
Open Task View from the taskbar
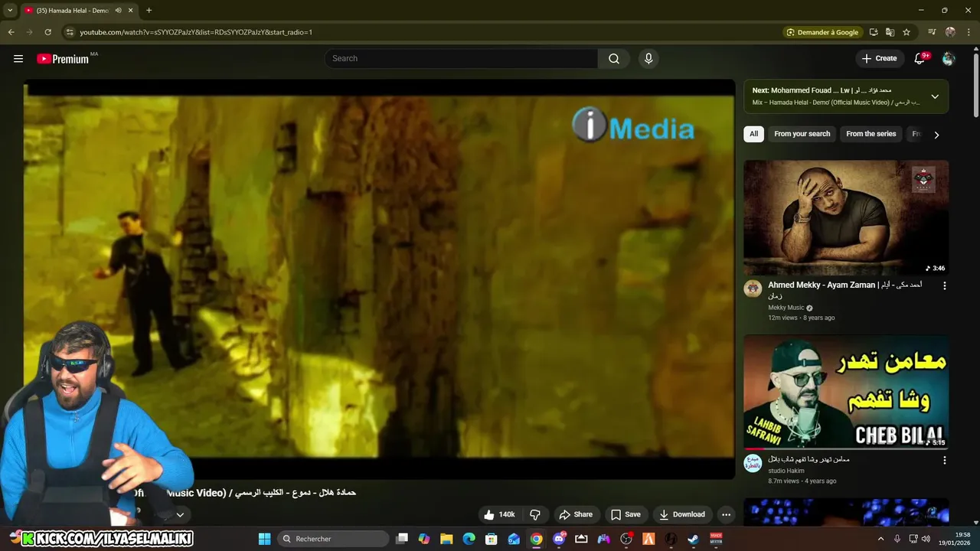pos(402,539)
